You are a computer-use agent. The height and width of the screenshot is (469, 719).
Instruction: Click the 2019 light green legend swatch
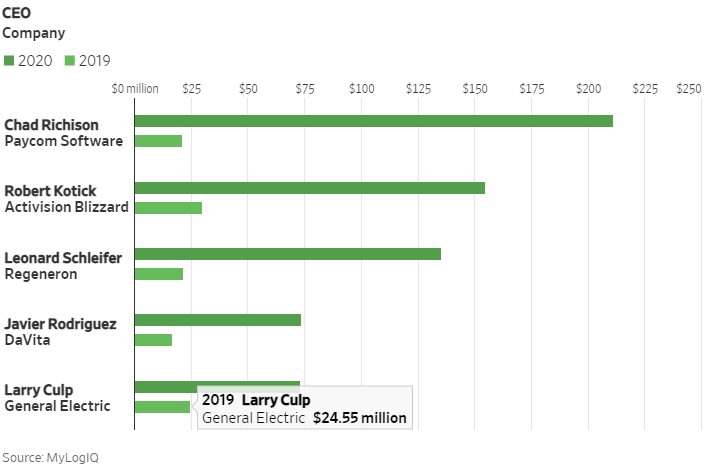click(70, 61)
